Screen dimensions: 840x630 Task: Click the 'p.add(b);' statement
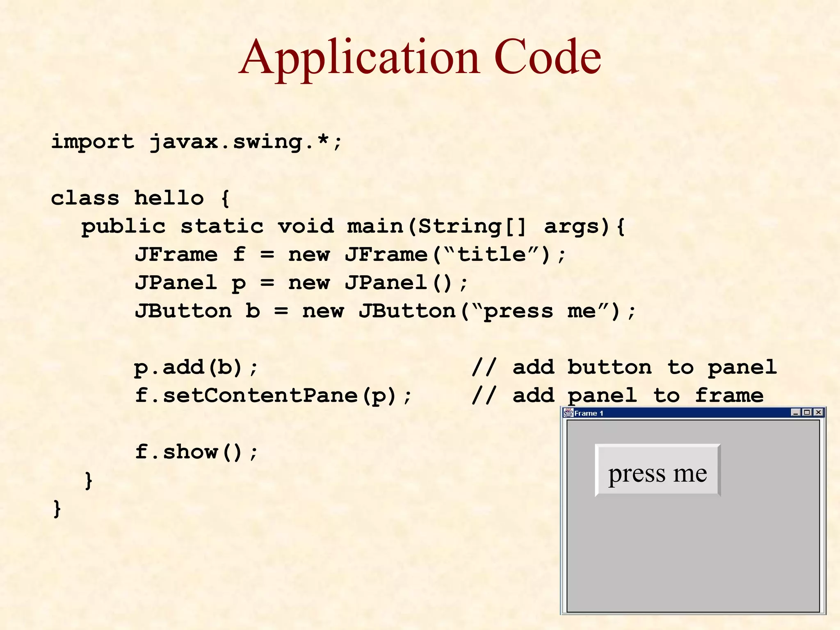click(196, 367)
